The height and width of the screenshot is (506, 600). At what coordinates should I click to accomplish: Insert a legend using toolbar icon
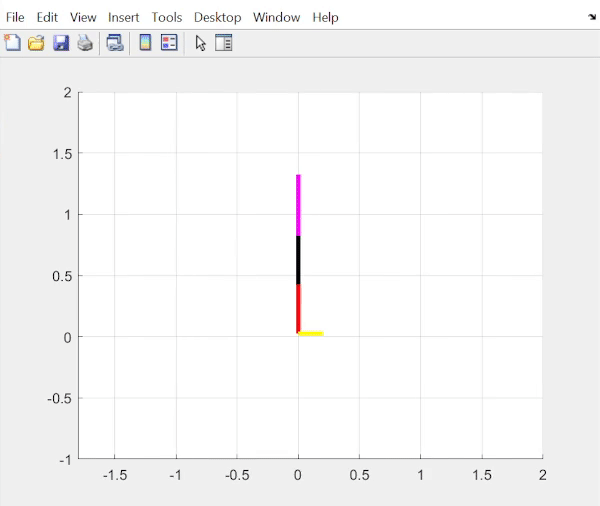[169, 42]
